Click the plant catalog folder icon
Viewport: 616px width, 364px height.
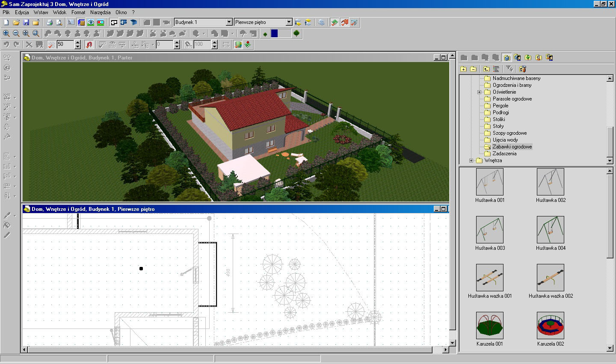(528, 57)
